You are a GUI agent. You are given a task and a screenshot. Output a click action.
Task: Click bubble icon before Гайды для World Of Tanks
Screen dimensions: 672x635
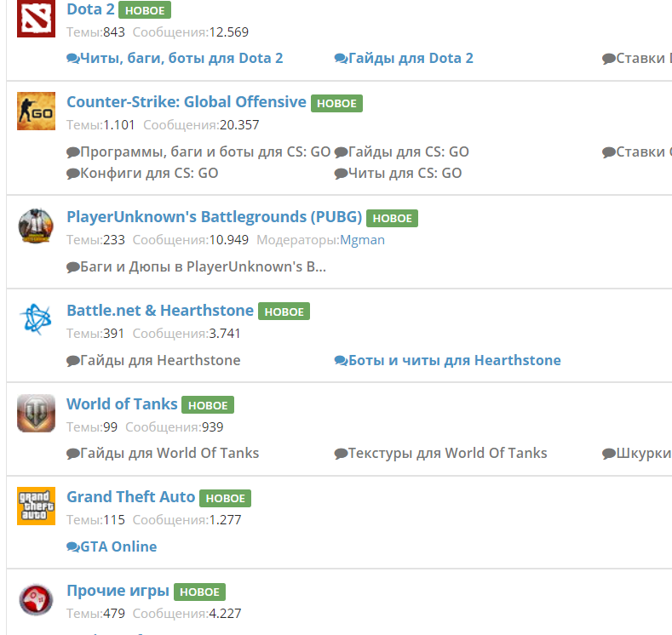pyautogui.click(x=73, y=454)
